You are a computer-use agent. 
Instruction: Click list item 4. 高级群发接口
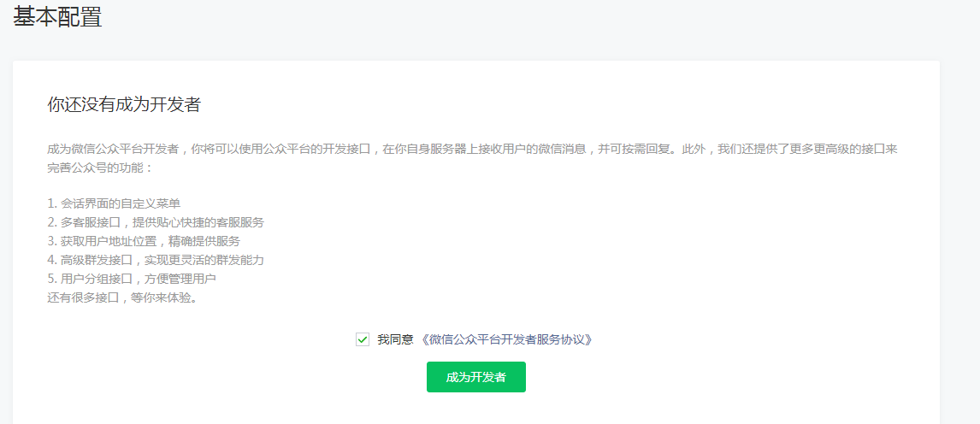click(156, 260)
